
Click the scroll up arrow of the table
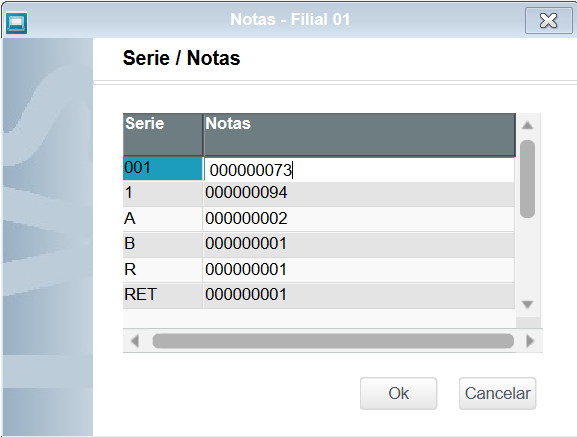(x=527, y=125)
